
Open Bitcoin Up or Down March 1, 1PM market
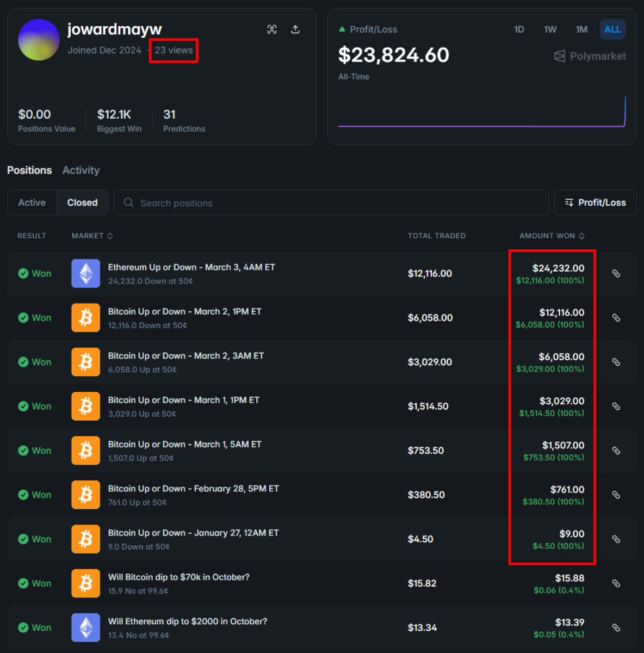(184, 400)
